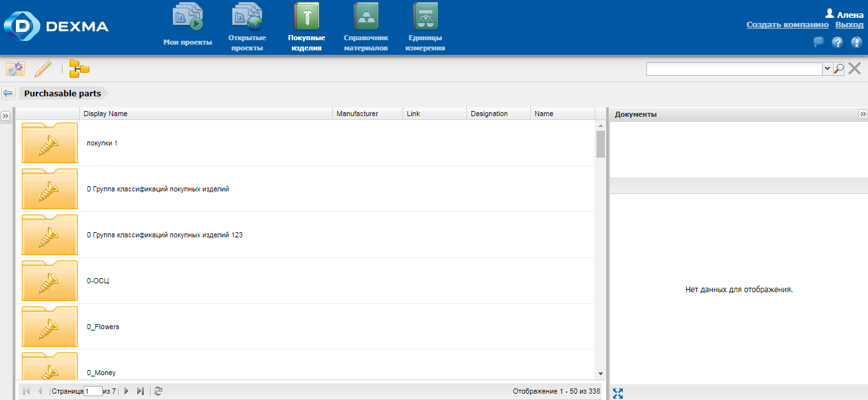868x400 pixels.
Task: Click Отображение 1 - 50 из 338 status
Action: coord(556,391)
